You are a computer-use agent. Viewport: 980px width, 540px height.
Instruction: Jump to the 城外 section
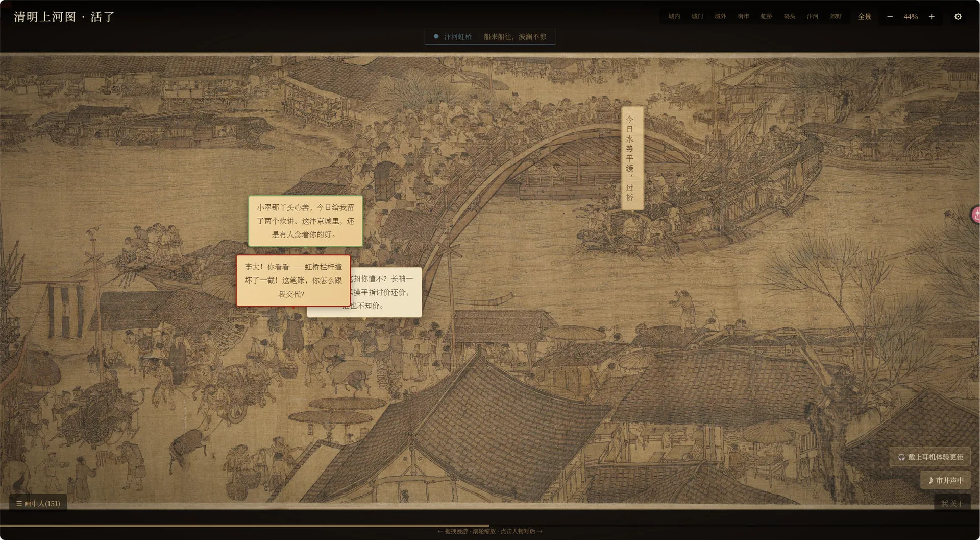point(720,16)
